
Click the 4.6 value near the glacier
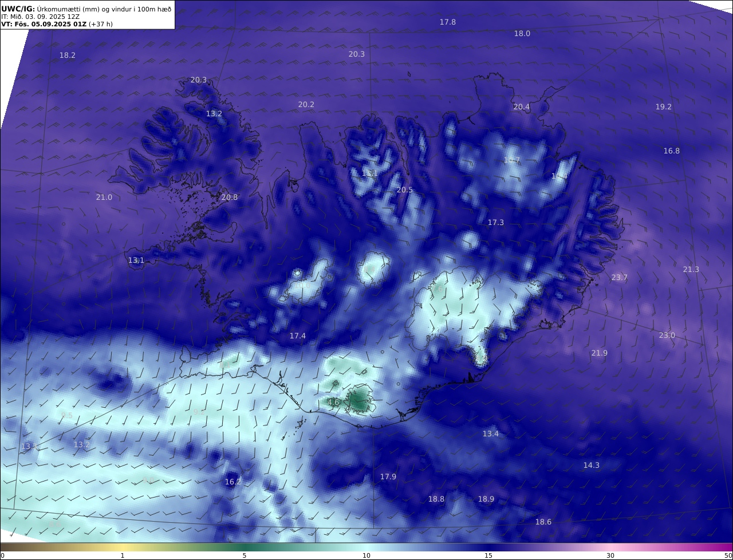(334, 403)
